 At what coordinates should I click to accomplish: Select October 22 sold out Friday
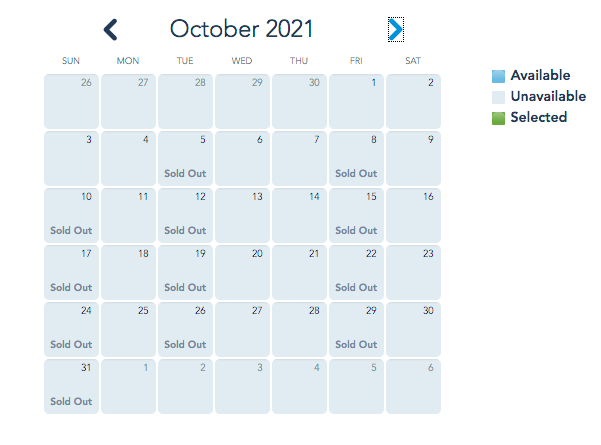[x=356, y=271]
